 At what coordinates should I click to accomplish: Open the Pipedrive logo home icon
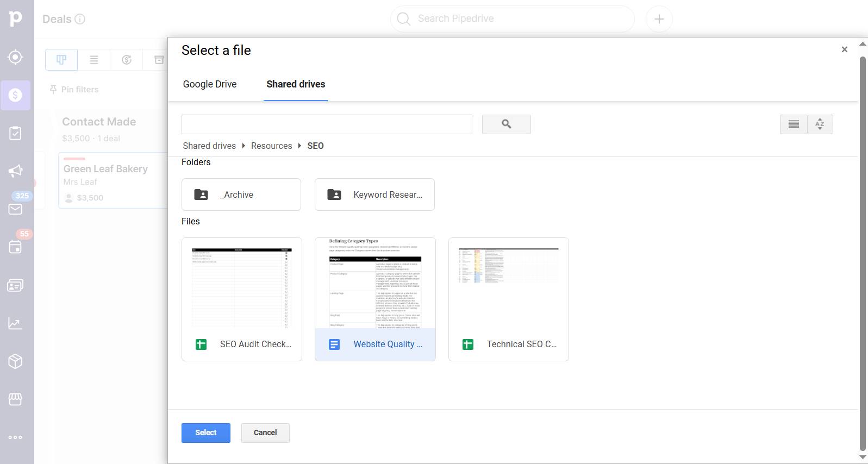(x=15, y=18)
